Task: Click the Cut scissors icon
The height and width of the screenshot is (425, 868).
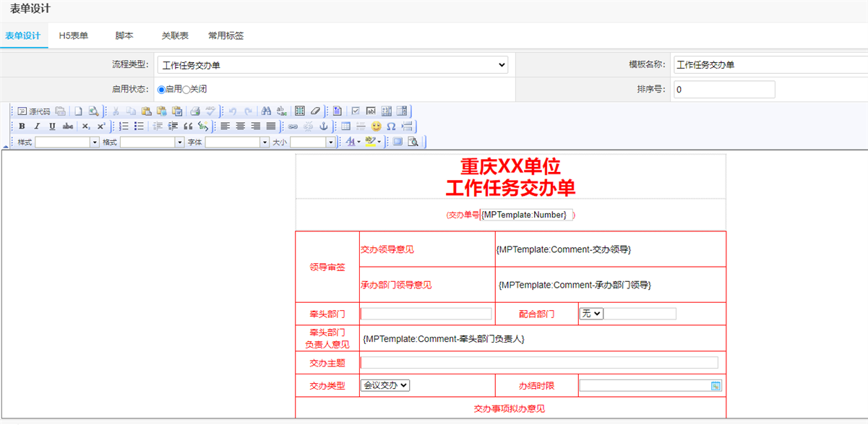Action: coord(116,111)
